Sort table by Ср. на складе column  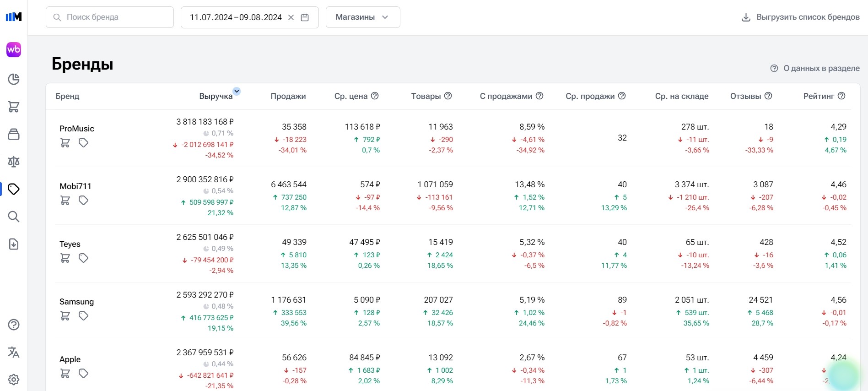[682, 96]
